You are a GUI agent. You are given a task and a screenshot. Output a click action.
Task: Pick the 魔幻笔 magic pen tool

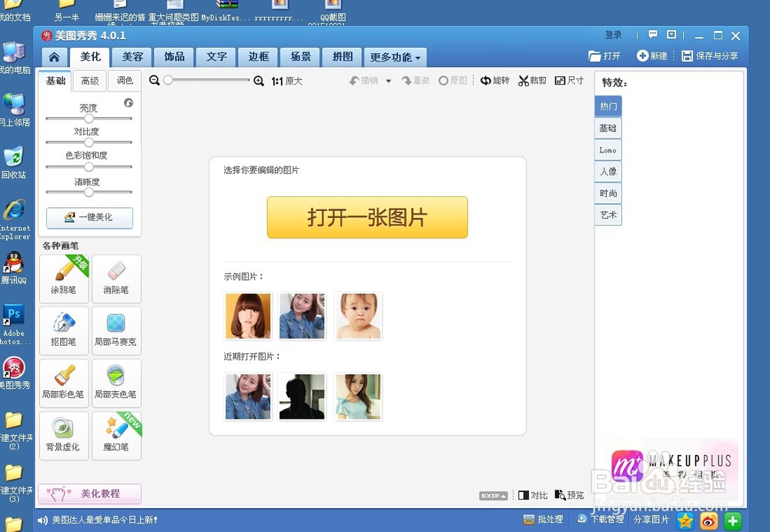(115, 436)
